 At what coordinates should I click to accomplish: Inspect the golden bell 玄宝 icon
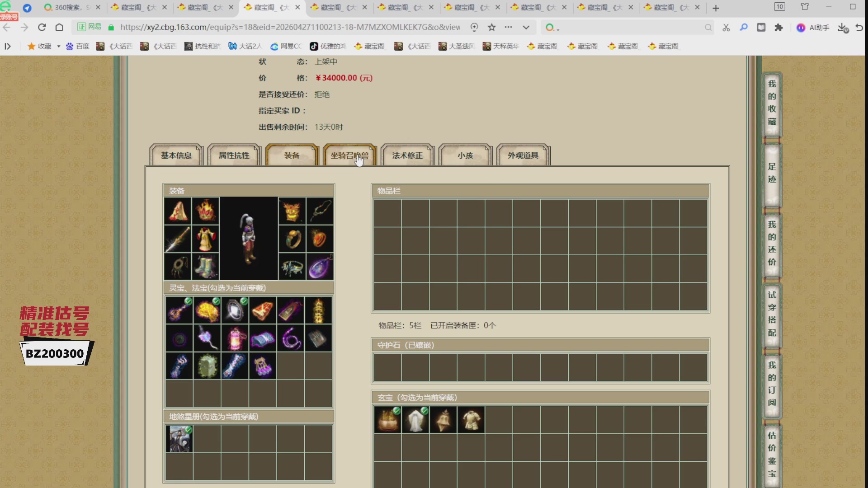443,420
